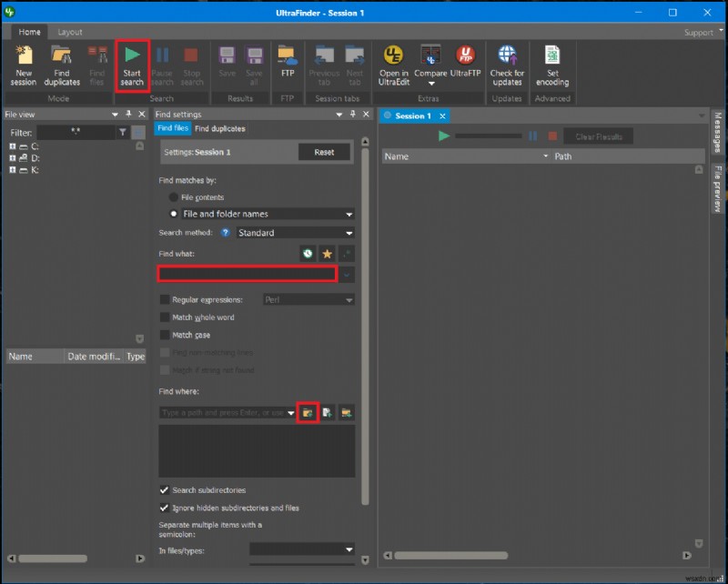The height and width of the screenshot is (584, 728).
Task: Toggle the Regular expressions checkbox
Action: pyautogui.click(x=165, y=299)
